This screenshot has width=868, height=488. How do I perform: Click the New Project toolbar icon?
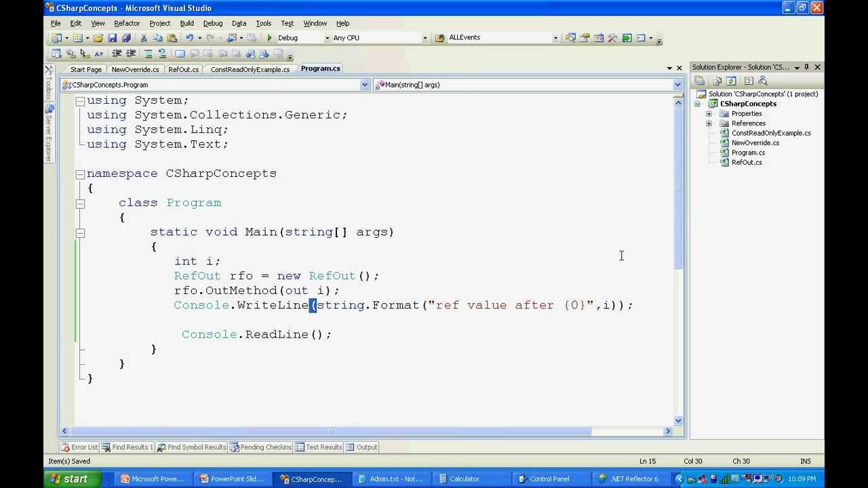[56, 38]
